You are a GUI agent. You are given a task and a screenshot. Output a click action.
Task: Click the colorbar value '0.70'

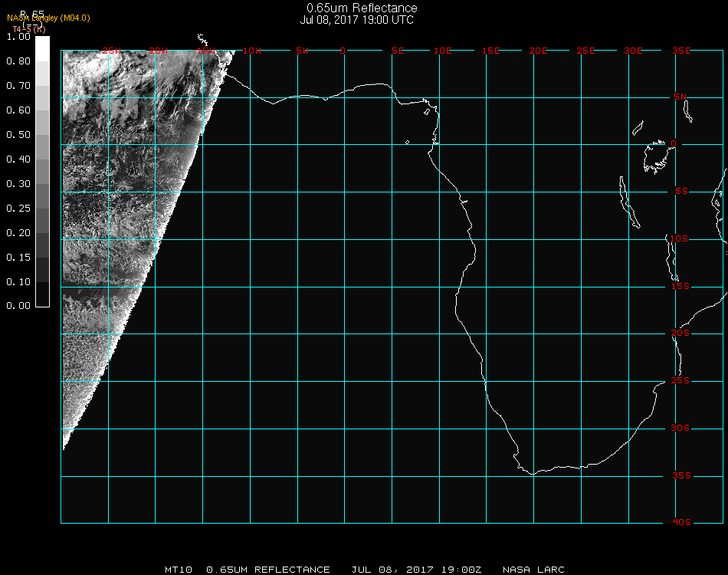click(x=18, y=86)
